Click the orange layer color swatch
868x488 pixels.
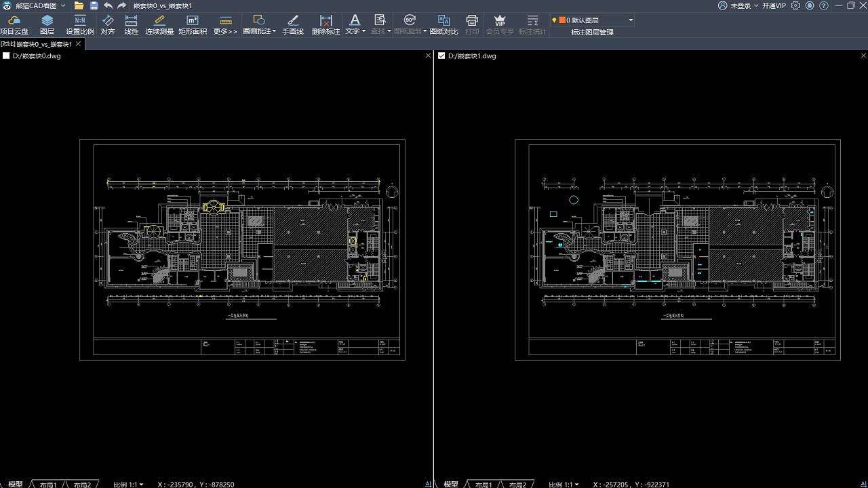click(x=562, y=20)
